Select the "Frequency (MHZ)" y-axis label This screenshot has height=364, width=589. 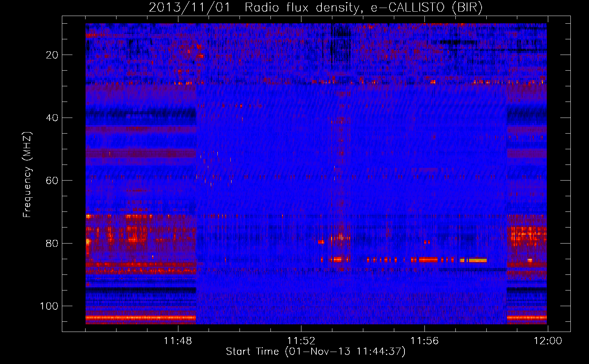point(27,175)
